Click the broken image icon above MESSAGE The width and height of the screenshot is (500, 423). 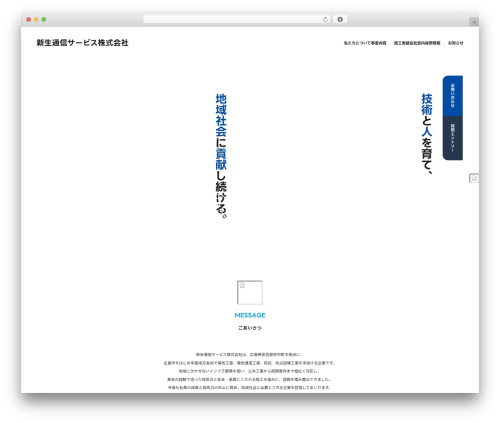click(x=250, y=292)
